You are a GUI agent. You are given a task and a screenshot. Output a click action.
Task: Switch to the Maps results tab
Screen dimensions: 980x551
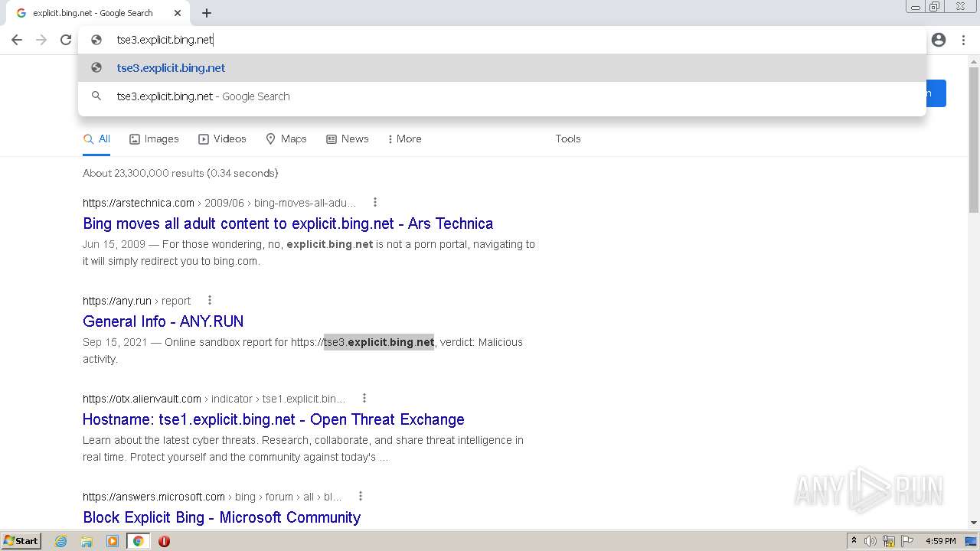tap(286, 139)
